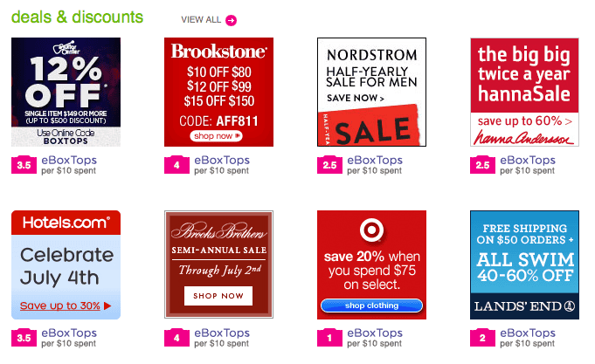Image resolution: width=595 pixels, height=364 pixels.
Task: Open the Lands' End All Swim banner
Action: pos(524,264)
